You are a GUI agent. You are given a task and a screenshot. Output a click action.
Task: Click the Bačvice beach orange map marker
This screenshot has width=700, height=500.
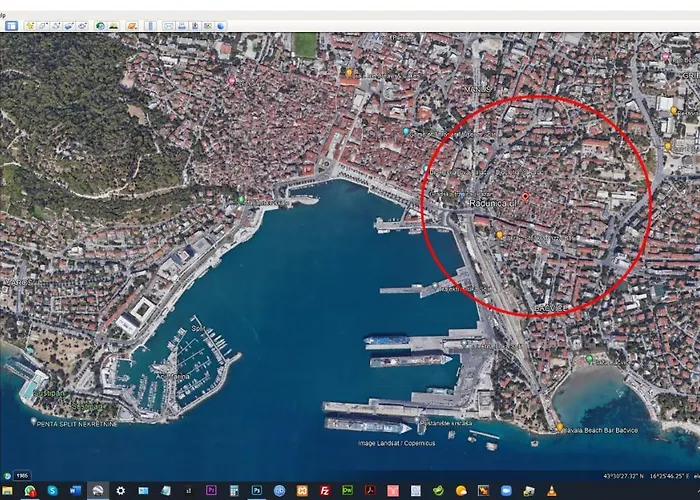(x=558, y=428)
